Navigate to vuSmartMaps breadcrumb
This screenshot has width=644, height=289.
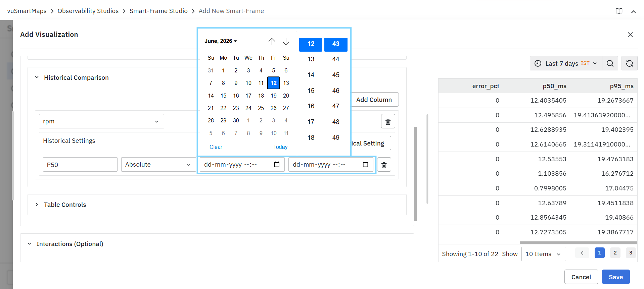pos(27,11)
